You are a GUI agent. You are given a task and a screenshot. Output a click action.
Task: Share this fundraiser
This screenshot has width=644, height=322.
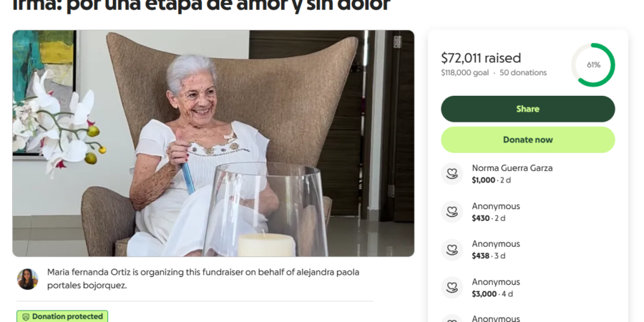[528, 109]
